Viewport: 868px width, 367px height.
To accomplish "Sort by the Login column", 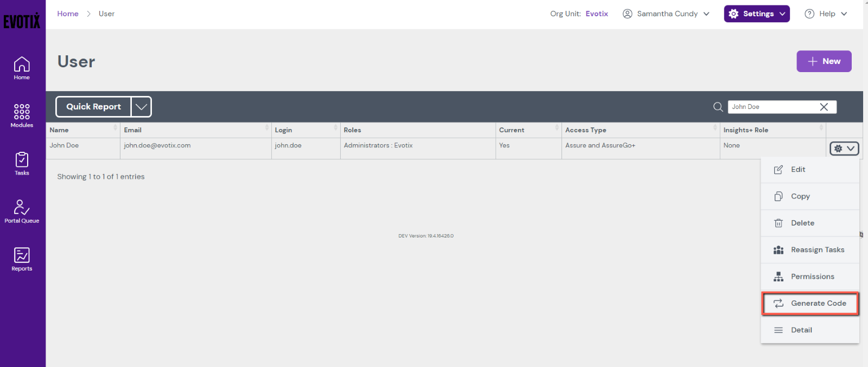I will tap(305, 130).
